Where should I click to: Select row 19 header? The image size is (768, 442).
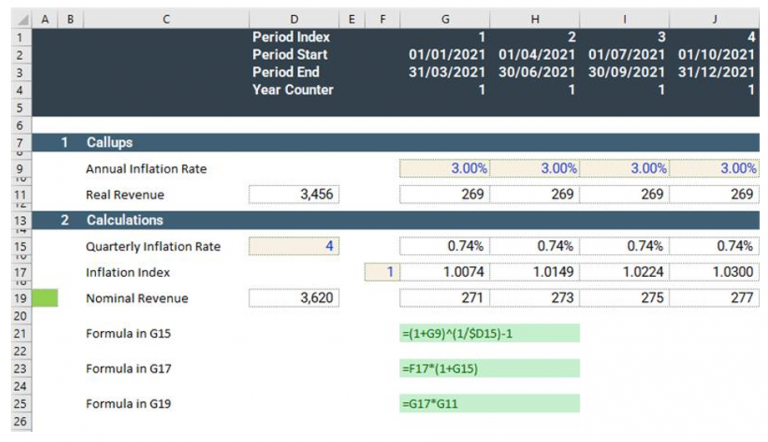click(20, 298)
